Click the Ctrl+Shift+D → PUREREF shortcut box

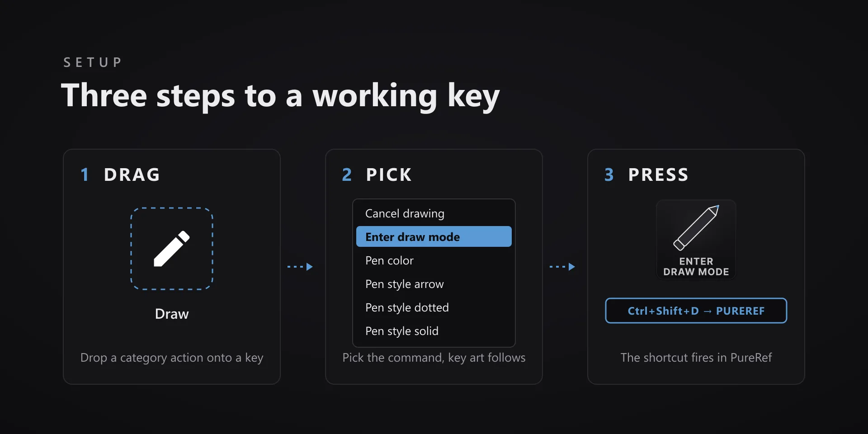click(696, 311)
